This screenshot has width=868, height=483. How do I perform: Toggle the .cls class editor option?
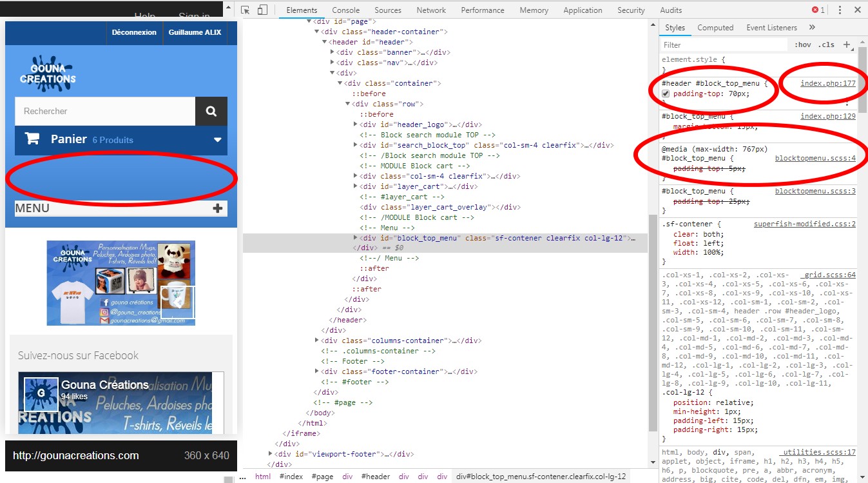point(826,45)
